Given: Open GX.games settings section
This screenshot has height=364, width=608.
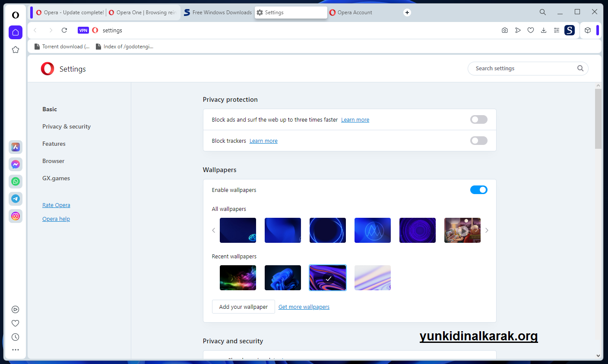Looking at the screenshot, I should click(56, 178).
